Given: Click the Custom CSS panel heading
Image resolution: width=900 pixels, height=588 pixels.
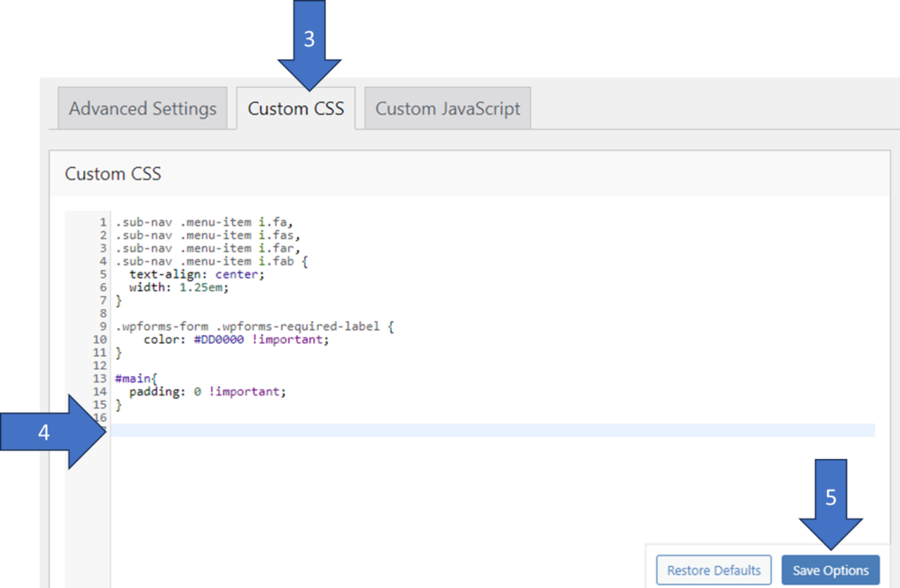Looking at the screenshot, I should click(x=113, y=174).
